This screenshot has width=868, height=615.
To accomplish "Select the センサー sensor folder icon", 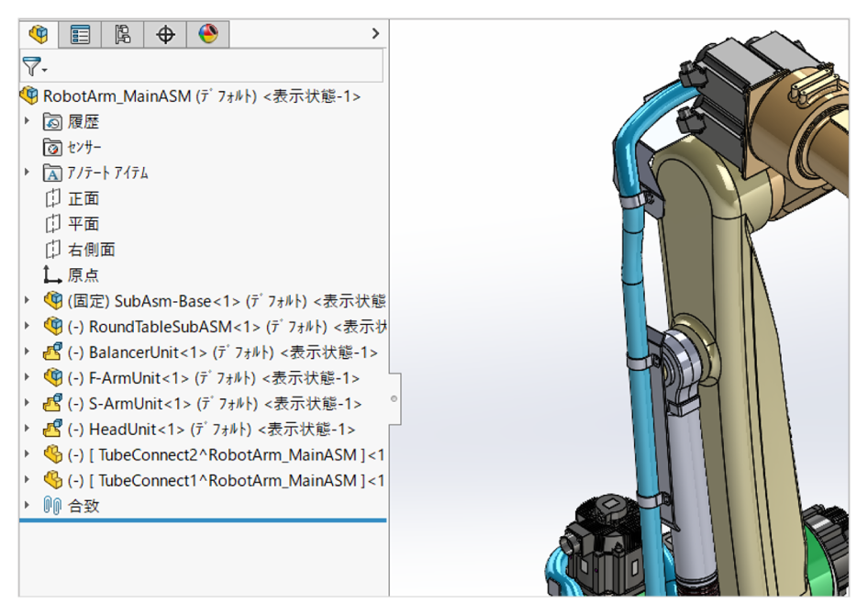I will pyautogui.click(x=52, y=147).
